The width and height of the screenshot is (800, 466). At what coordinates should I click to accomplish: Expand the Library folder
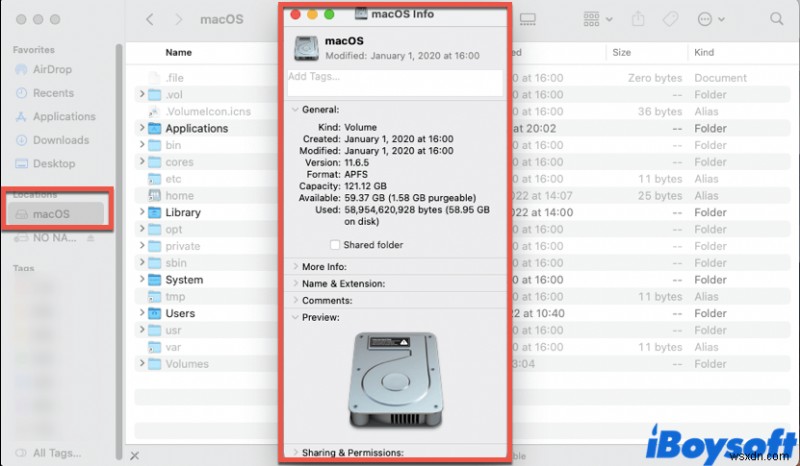141,212
